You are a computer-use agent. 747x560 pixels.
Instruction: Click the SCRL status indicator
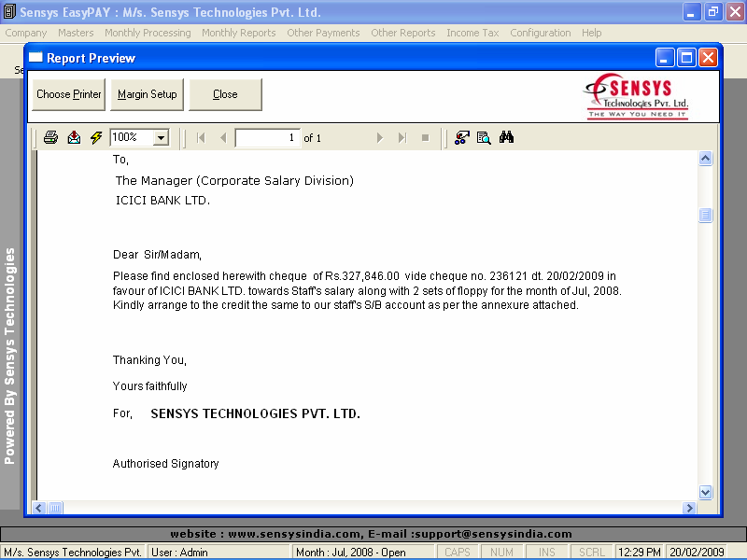pyautogui.click(x=592, y=553)
